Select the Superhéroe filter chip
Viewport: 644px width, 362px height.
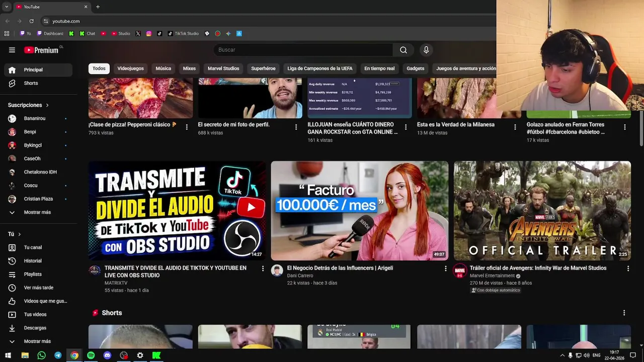coord(263,68)
